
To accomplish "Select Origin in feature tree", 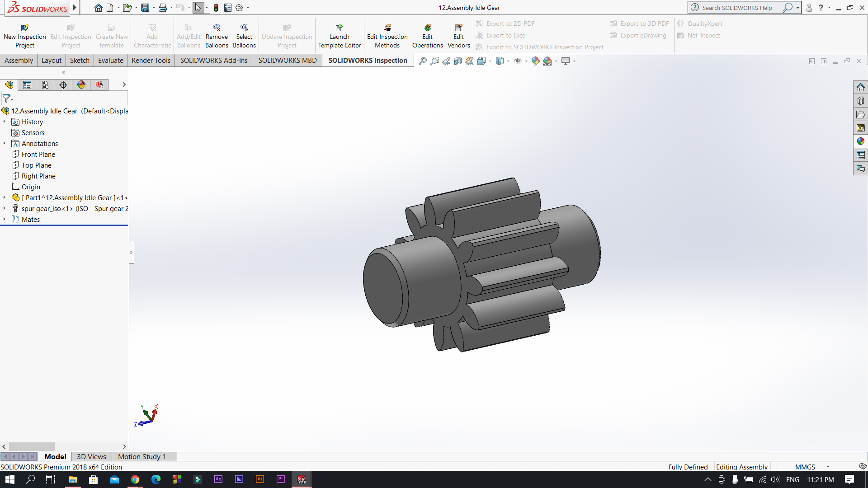I will click(26, 187).
